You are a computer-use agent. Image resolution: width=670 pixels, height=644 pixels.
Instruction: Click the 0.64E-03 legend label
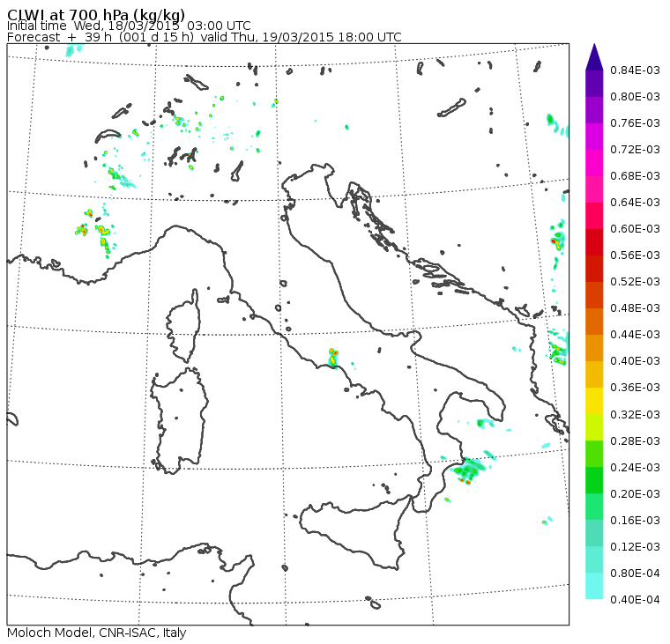(x=635, y=203)
